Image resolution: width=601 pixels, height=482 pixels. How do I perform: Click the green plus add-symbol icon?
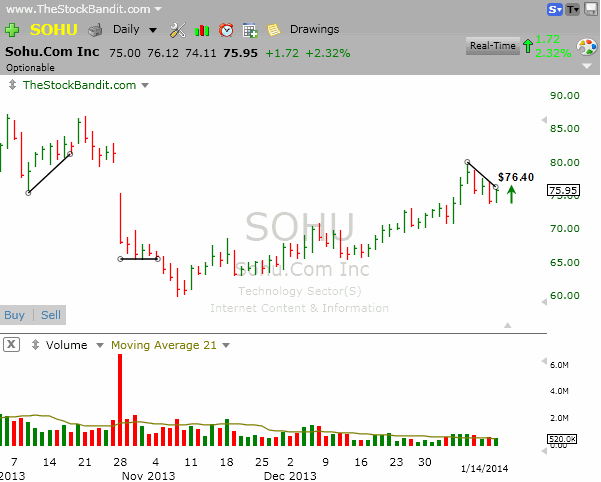pos(12,30)
